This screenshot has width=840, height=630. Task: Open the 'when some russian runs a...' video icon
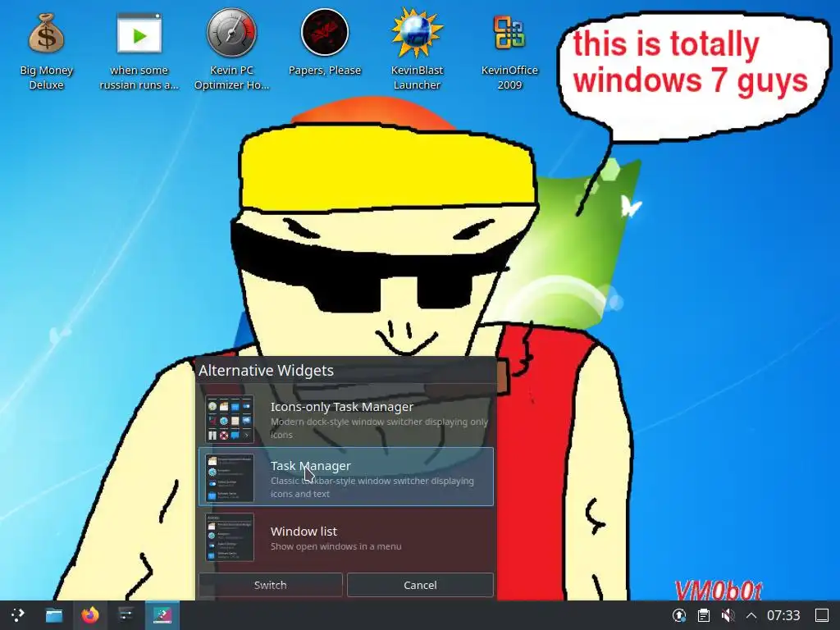point(139,51)
